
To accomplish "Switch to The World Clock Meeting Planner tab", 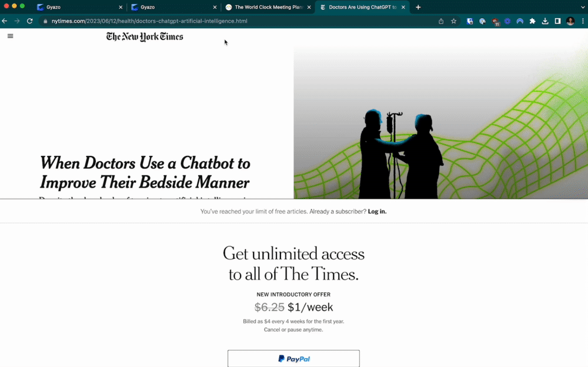I will click(268, 7).
